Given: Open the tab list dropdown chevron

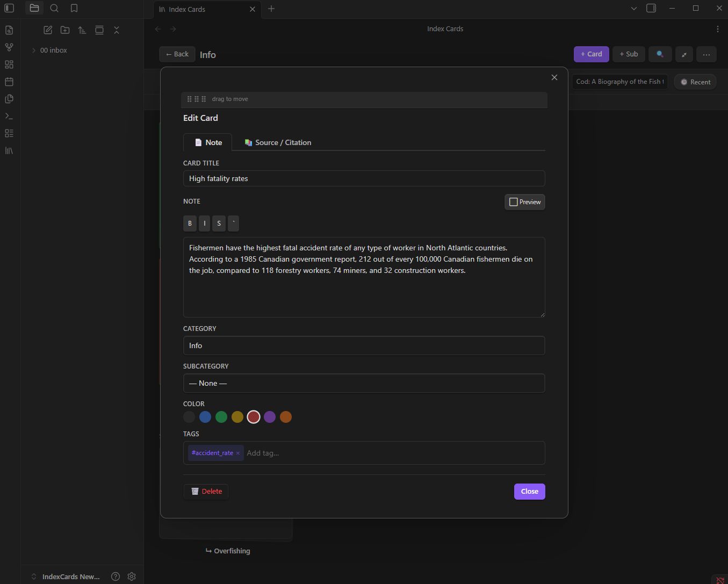Looking at the screenshot, I should (634, 8).
